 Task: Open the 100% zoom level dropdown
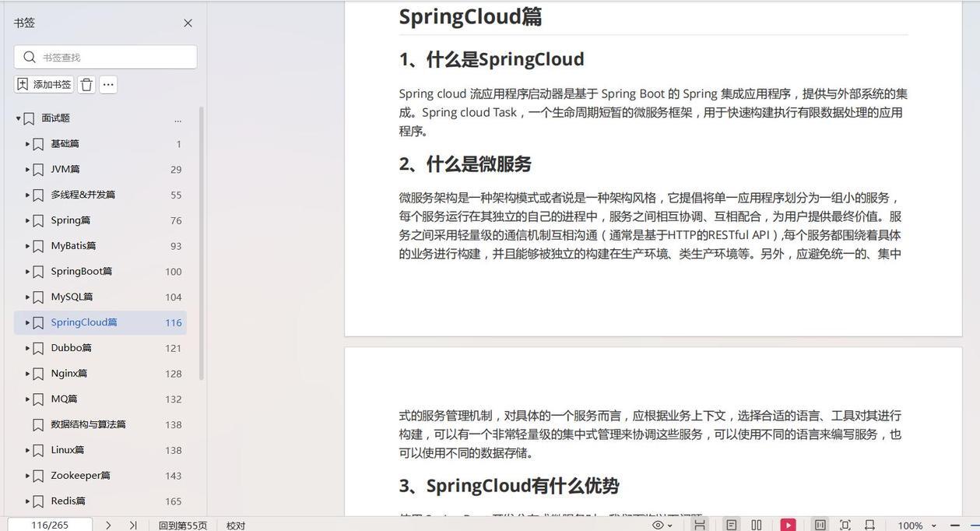click(918, 526)
